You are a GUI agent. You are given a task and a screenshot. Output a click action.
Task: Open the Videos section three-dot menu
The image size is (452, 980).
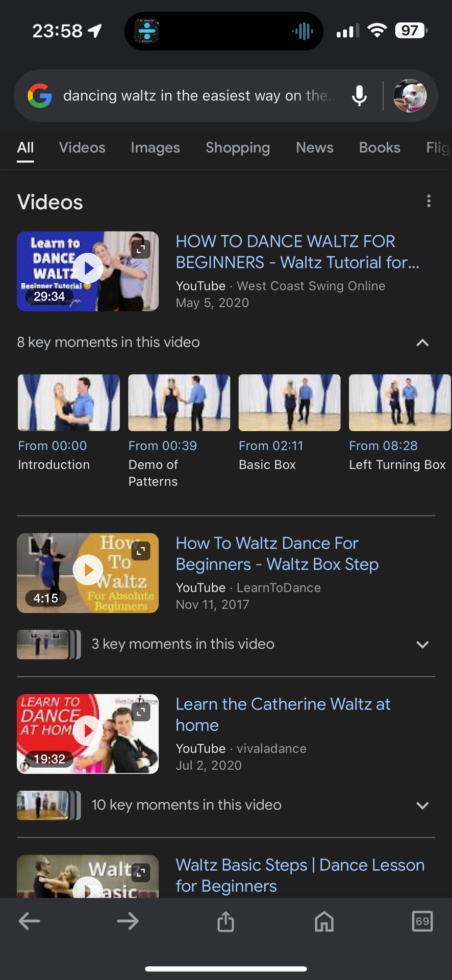429,201
